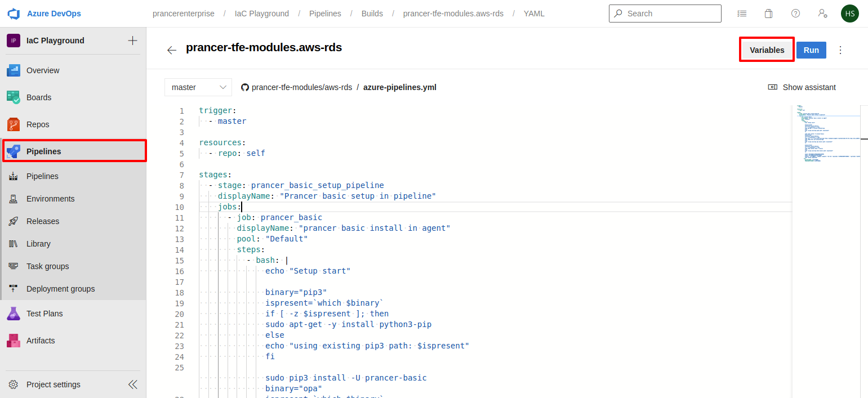Open the more actions ellipsis menu
Screen dimensions: 868x398
point(840,50)
